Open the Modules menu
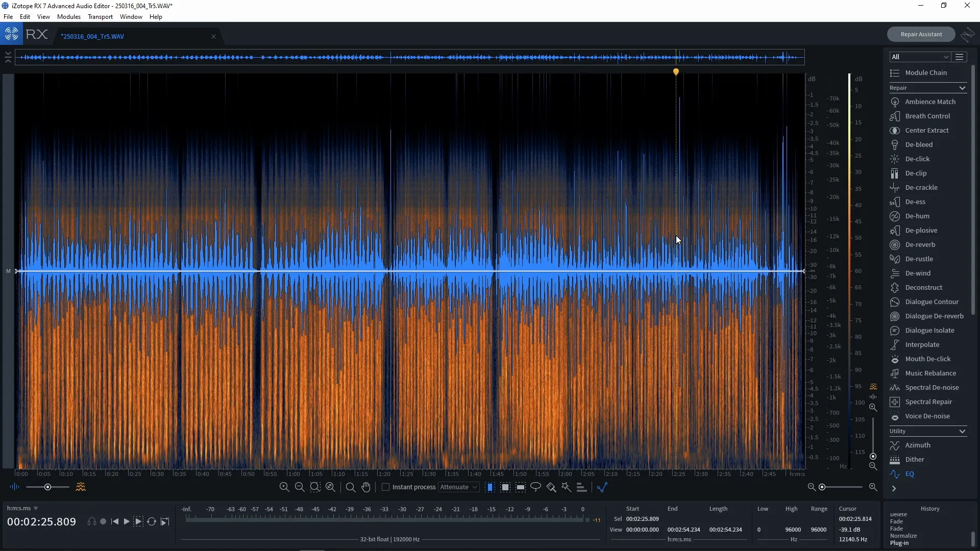 pyautogui.click(x=68, y=17)
